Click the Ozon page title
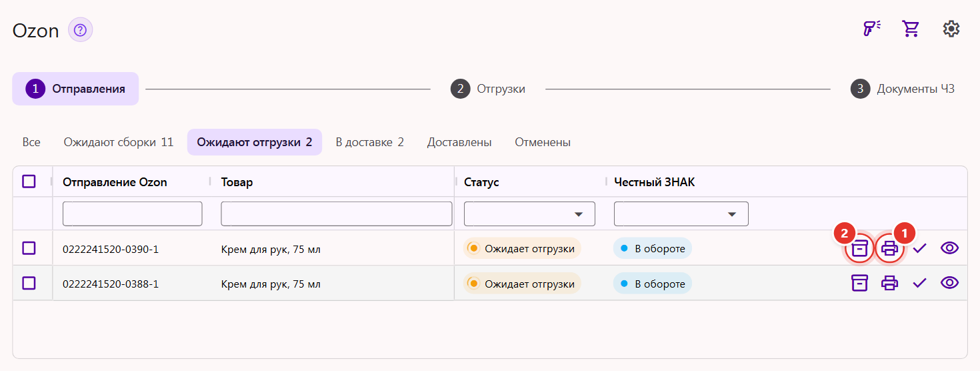This screenshot has width=980, height=371. tap(36, 31)
